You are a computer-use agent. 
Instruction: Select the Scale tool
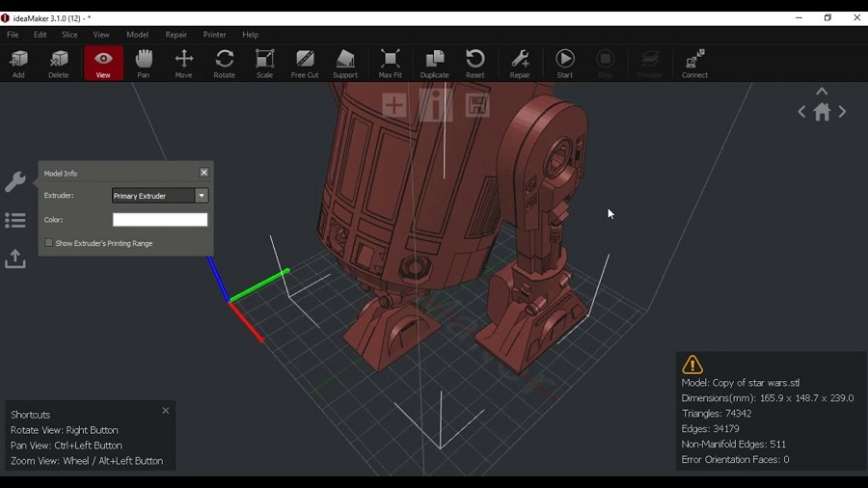(264, 64)
